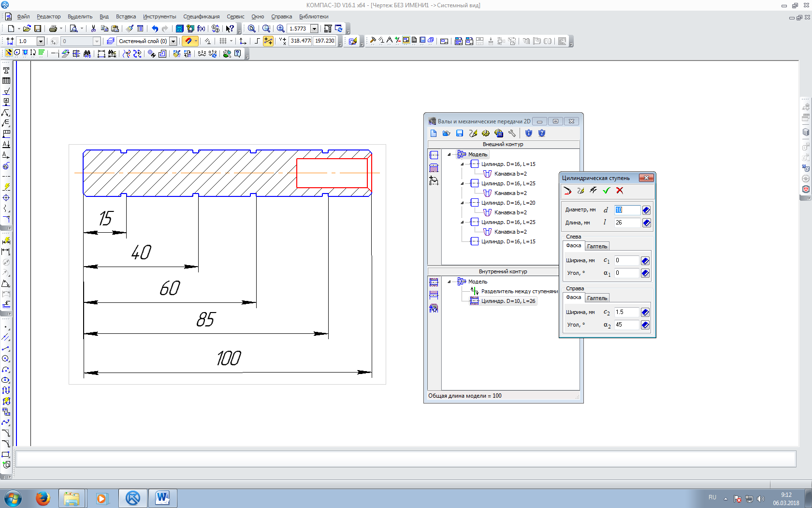Open KOMPAS-3D from Windows taskbar

[x=133, y=498]
